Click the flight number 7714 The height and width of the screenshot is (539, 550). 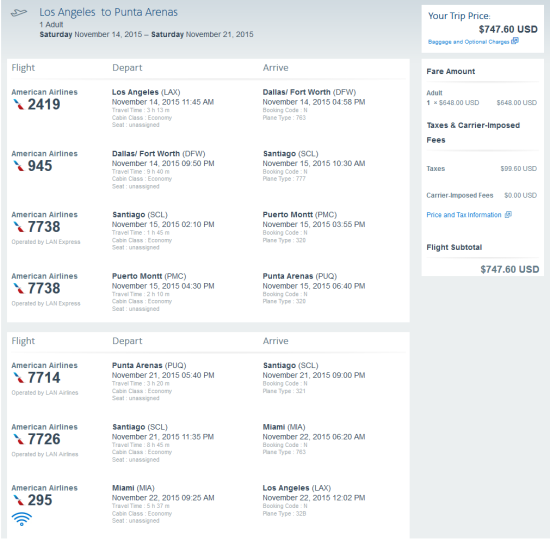pos(44,378)
